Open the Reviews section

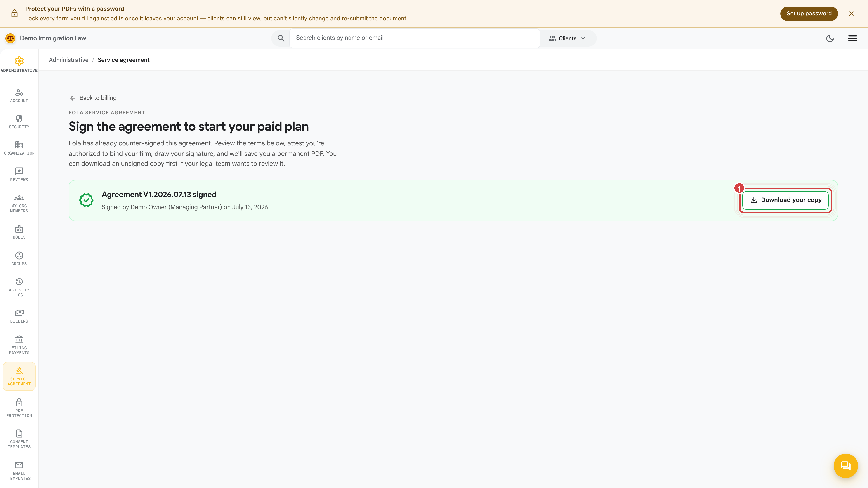point(19,174)
